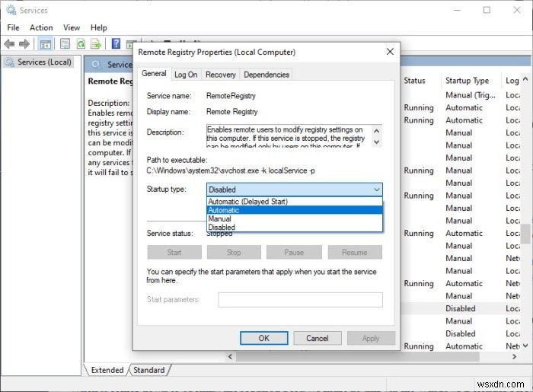The image size is (533, 392).
Task: Pick the highlighted Automatic startup option
Action: [x=224, y=210]
